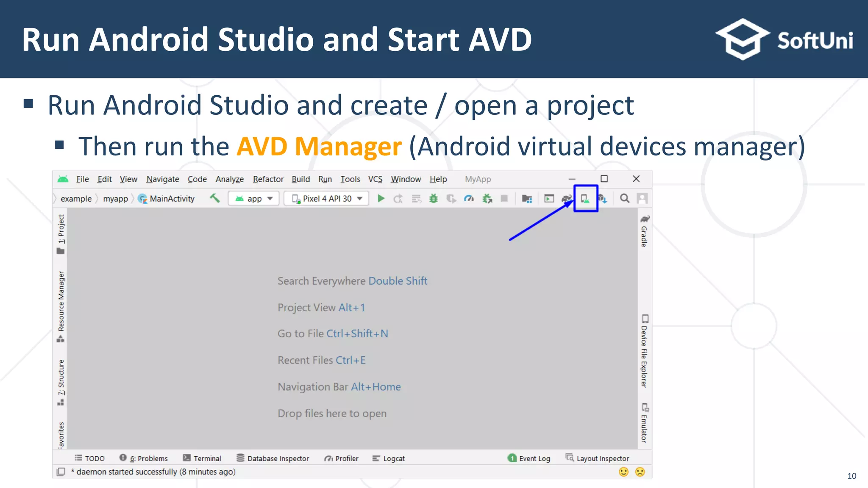This screenshot has width=868, height=488.
Task: Click the example breadcrumb
Action: coord(76,199)
